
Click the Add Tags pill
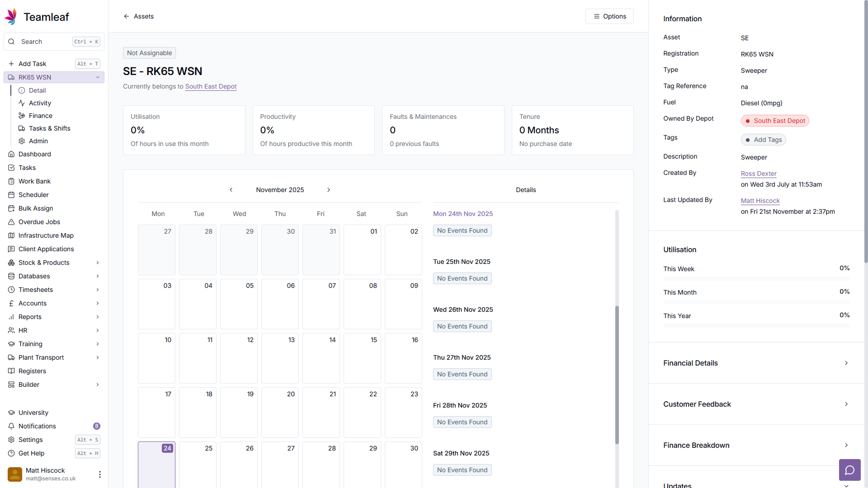pyautogui.click(x=763, y=140)
